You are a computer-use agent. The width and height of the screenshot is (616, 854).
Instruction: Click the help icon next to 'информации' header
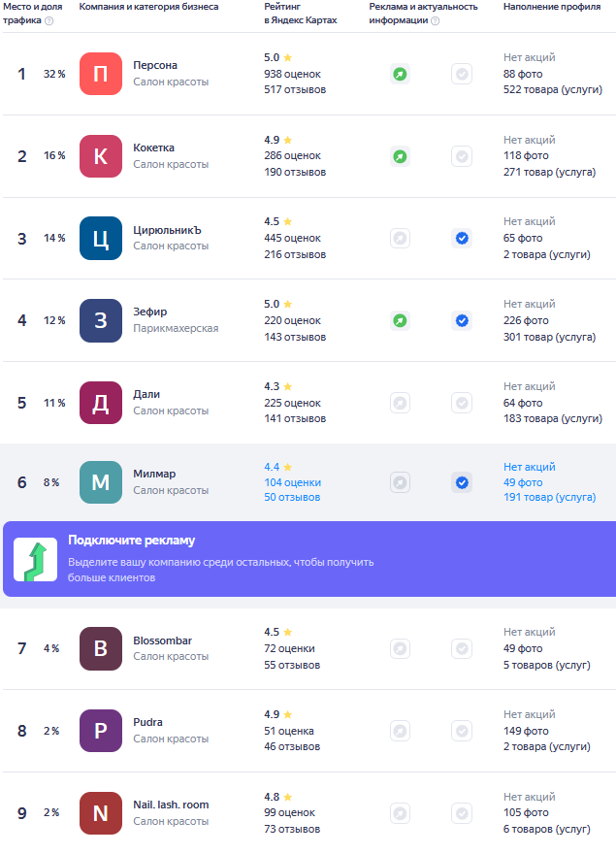point(435,20)
